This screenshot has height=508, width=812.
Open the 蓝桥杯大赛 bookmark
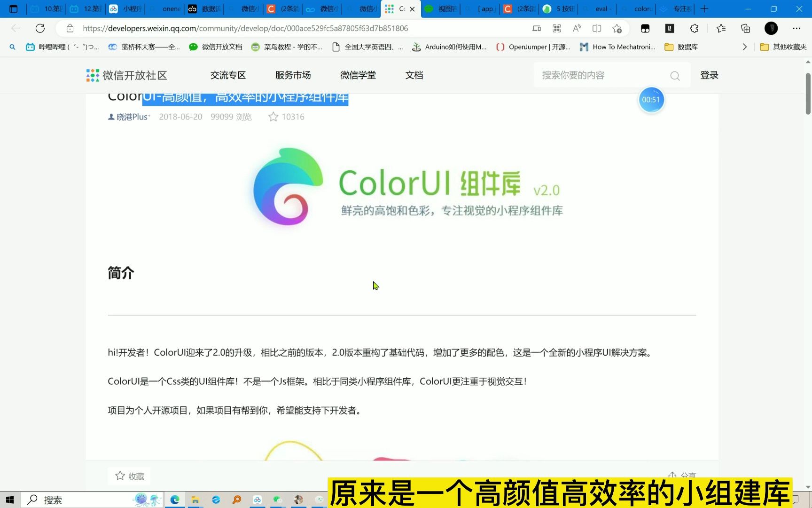pyautogui.click(x=144, y=47)
